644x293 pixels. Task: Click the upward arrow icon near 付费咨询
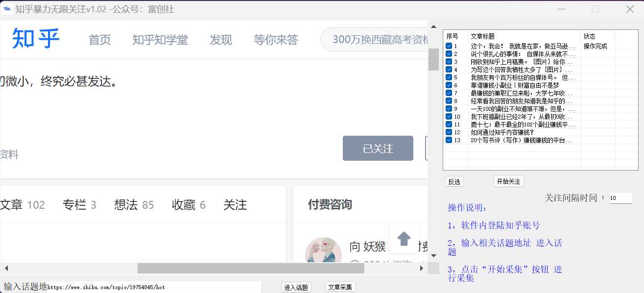tap(404, 239)
